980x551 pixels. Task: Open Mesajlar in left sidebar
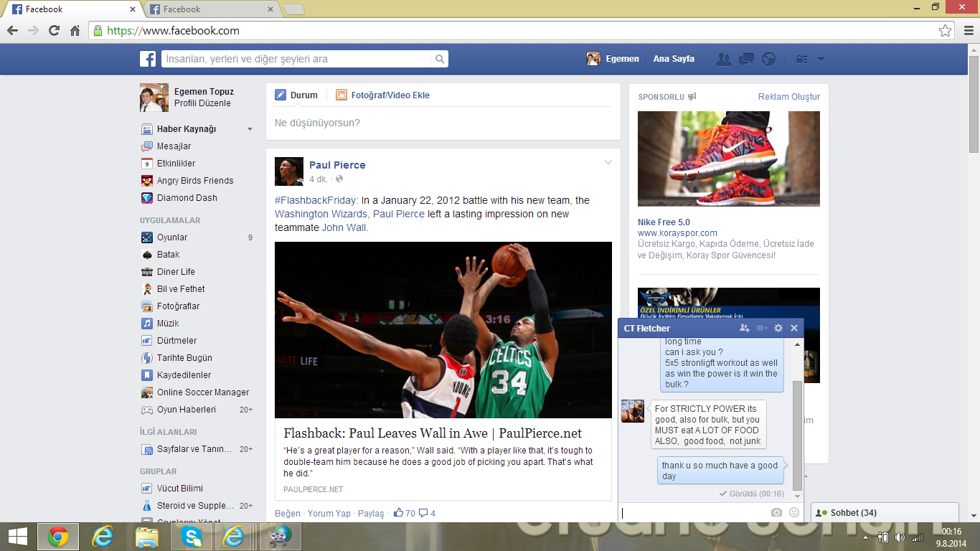(174, 146)
